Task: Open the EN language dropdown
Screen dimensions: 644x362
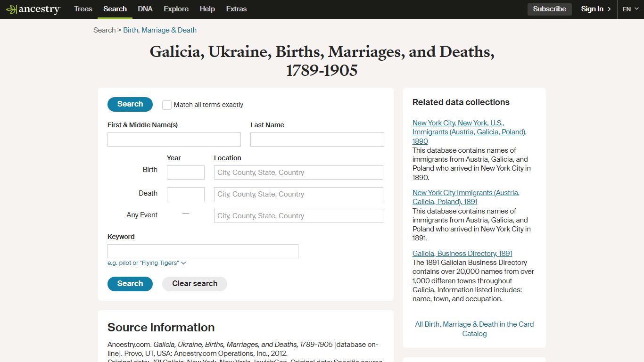Action: pos(630,9)
